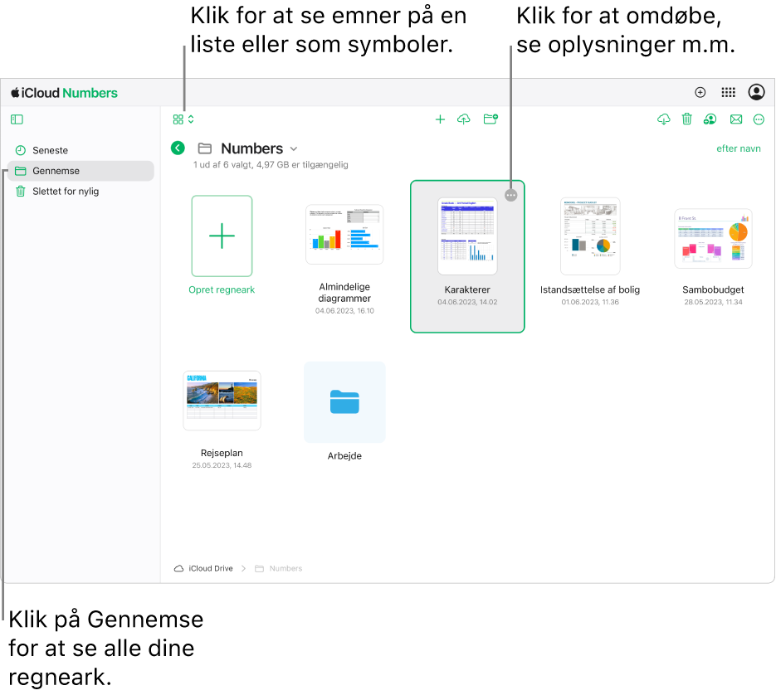Screen dimensions: 776x700
Task: Click the storage status '1 ud af 6 valgt' text
Action: tap(271, 165)
